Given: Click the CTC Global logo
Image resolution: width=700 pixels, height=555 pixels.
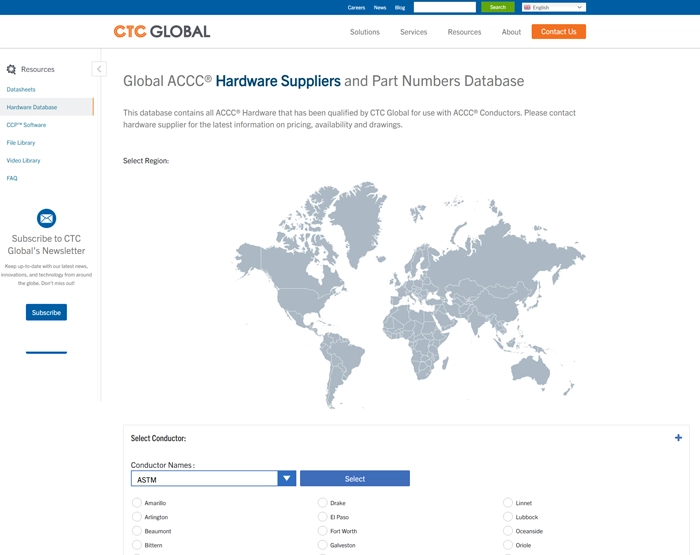Looking at the screenshot, I should (162, 31).
